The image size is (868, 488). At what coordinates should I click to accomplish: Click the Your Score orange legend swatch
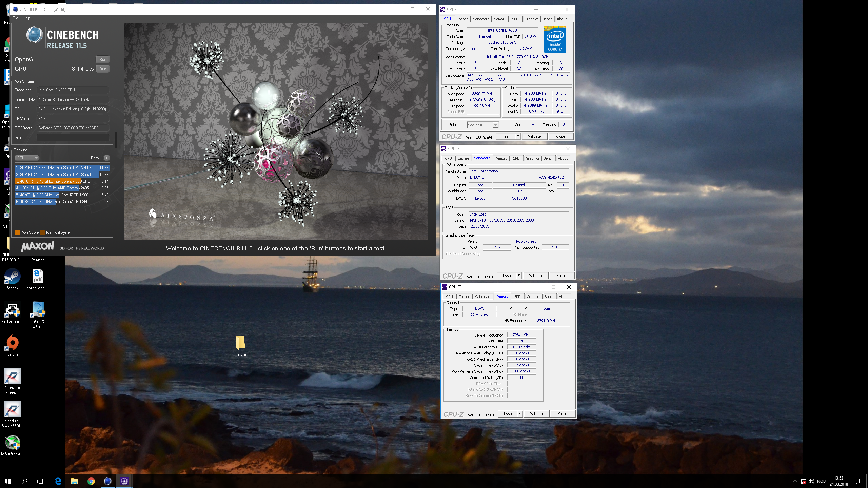(x=17, y=232)
